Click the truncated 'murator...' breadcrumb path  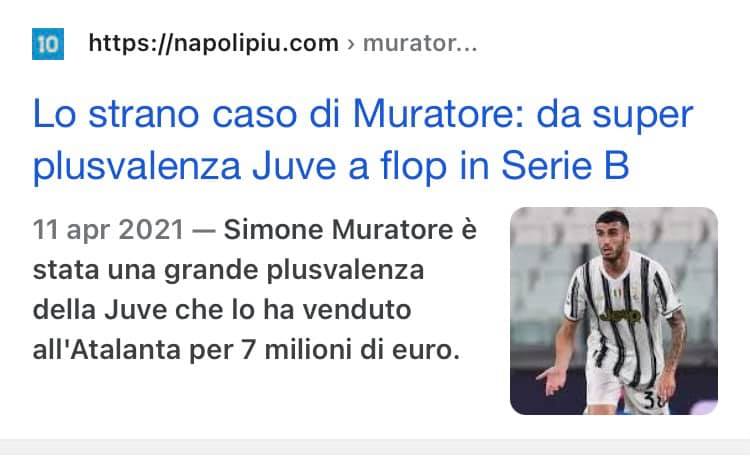(x=420, y=44)
